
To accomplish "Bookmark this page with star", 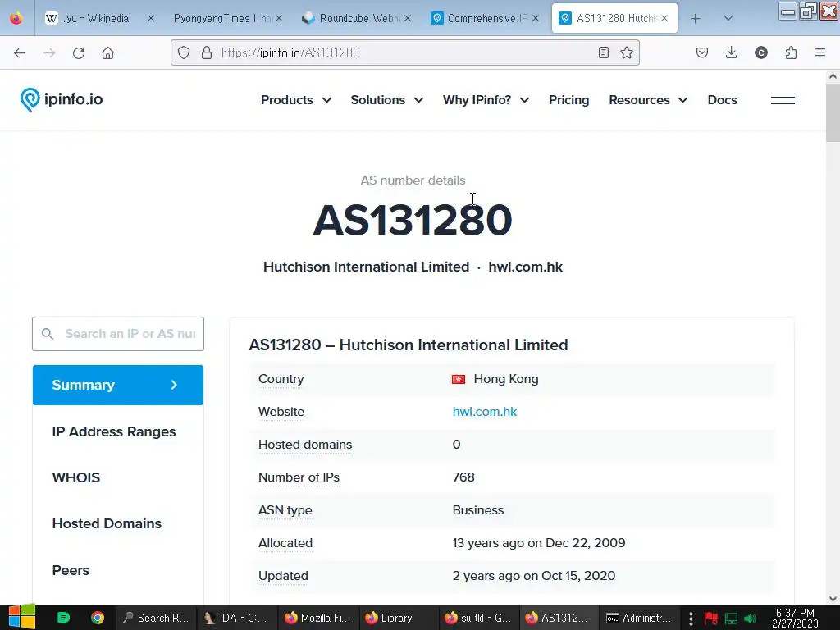I will 627,52.
